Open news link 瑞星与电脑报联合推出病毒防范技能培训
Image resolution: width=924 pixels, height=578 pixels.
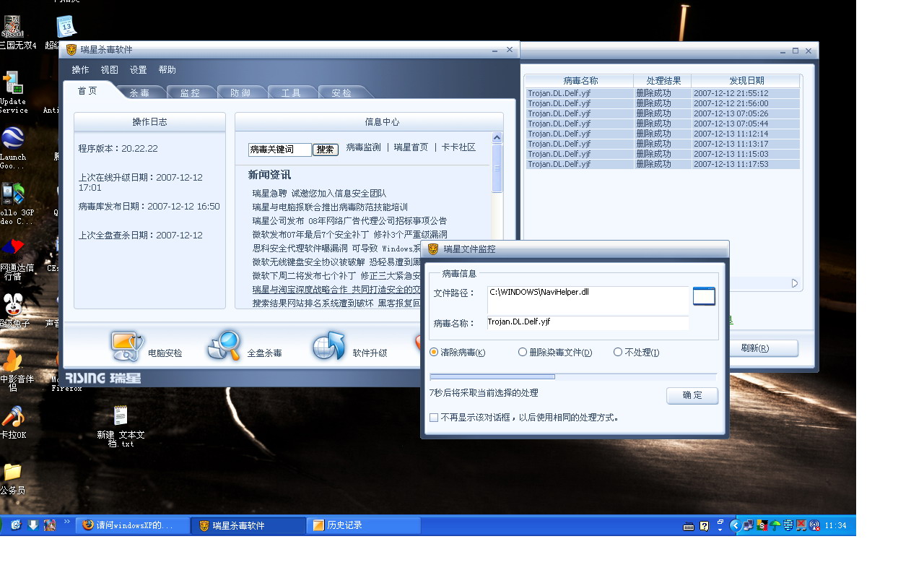pos(330,207)
